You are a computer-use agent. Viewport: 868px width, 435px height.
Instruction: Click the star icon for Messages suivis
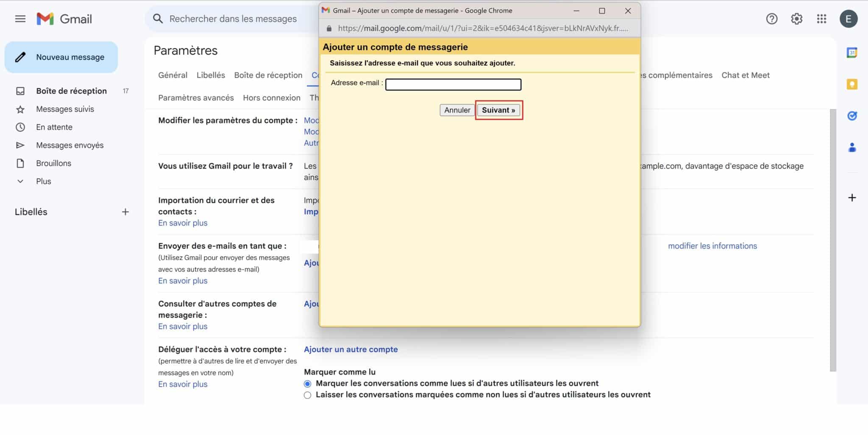click(20, 109)
